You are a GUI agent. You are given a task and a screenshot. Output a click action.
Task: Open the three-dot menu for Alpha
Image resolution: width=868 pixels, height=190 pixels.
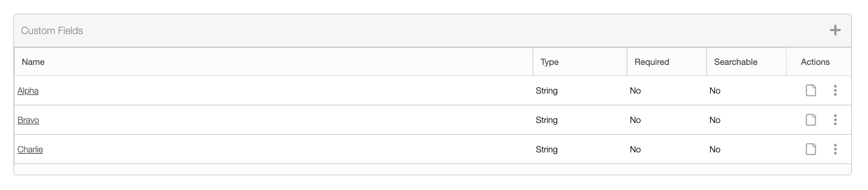tap(835, 90)
